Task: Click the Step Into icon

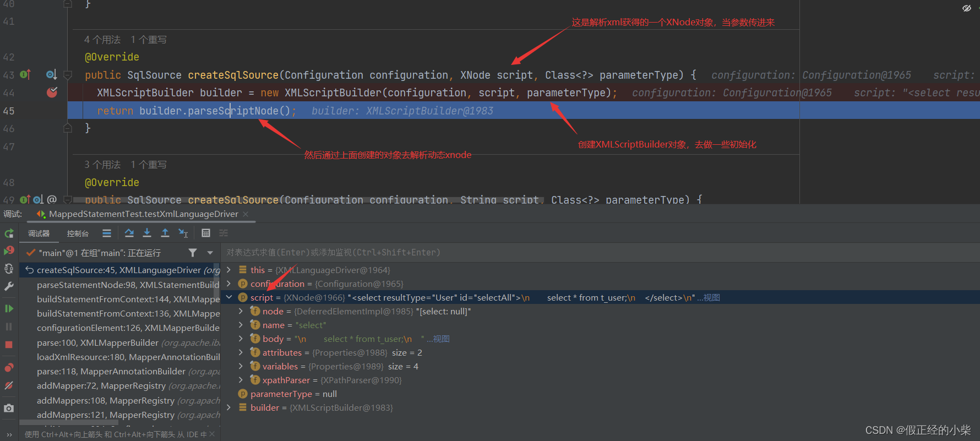Action: [x=147, y=233]
